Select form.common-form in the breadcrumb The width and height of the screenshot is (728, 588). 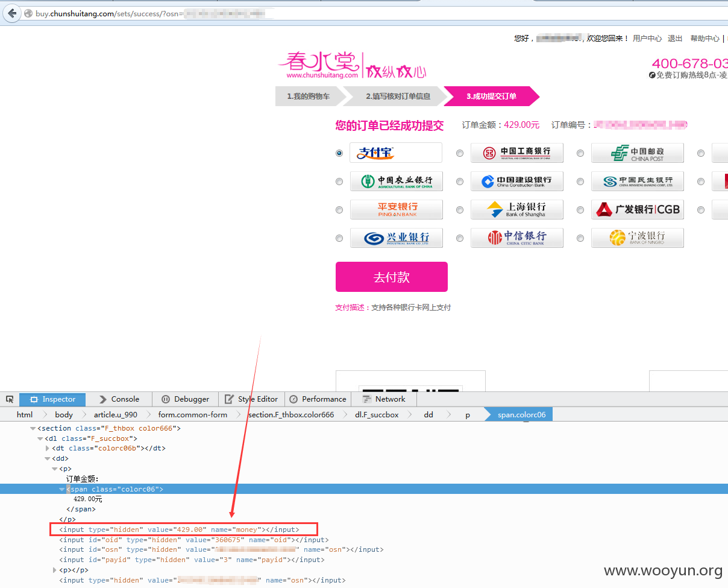tap(193, 415)
